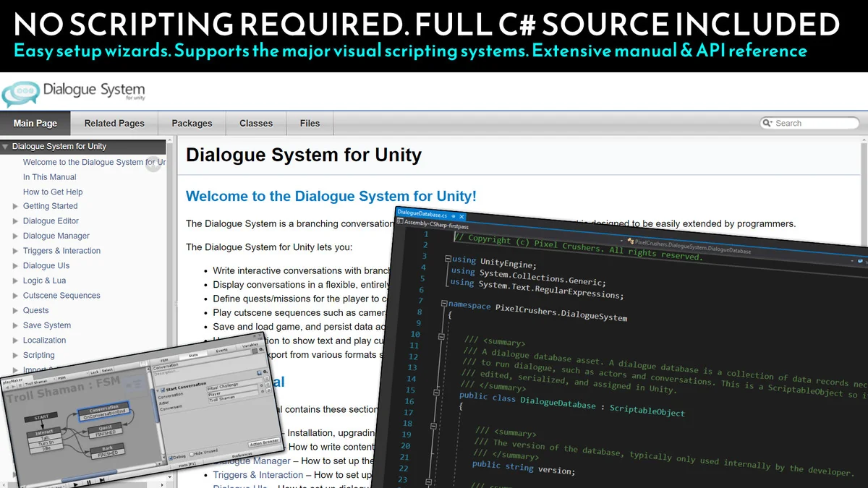The image size is (868, 488).
Task: Enable the Debug checkbox in playMaker
Action: click(171, 457)
